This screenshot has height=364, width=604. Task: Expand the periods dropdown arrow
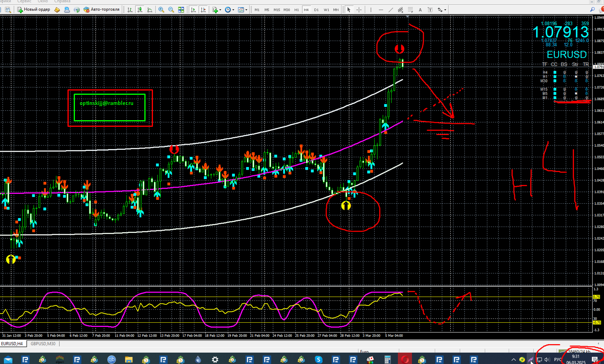[x=233, y=10]
